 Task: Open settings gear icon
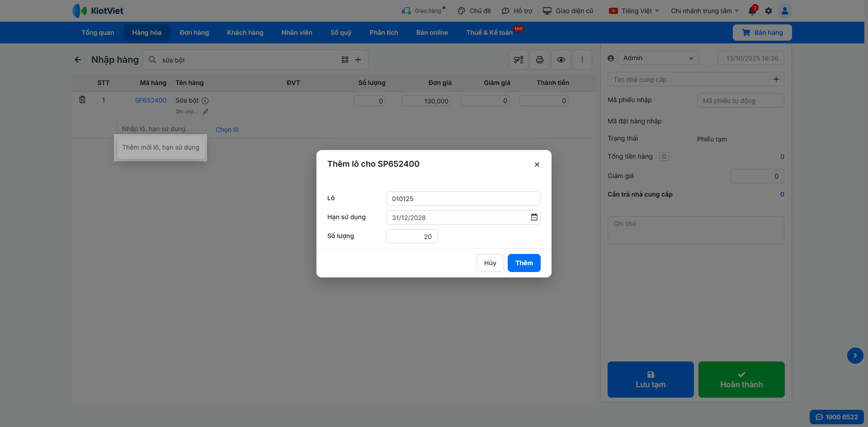[x=769, y=11]
